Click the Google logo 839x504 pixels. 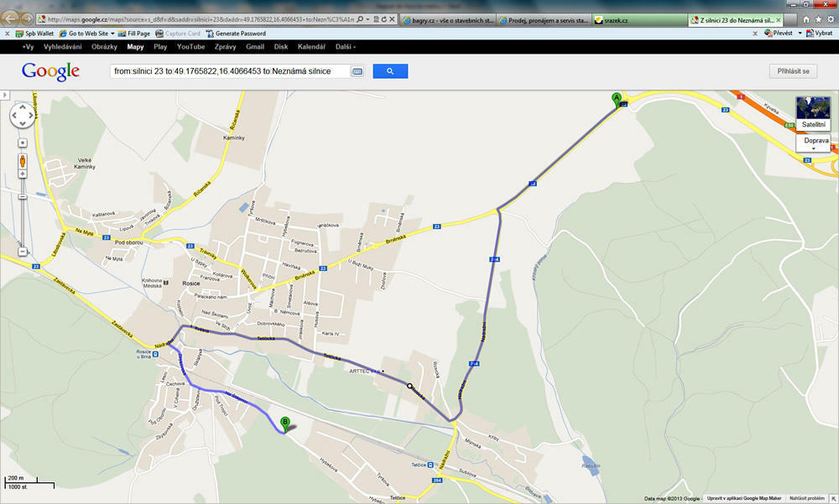(51, 71)
